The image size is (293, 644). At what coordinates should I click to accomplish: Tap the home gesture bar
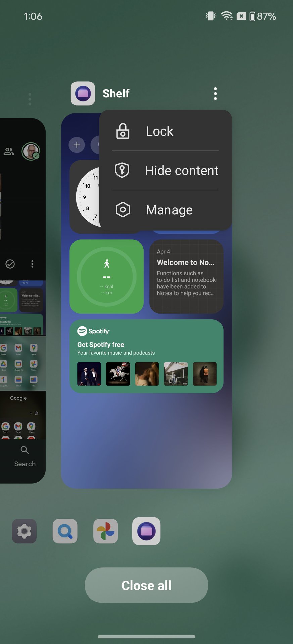146,637
